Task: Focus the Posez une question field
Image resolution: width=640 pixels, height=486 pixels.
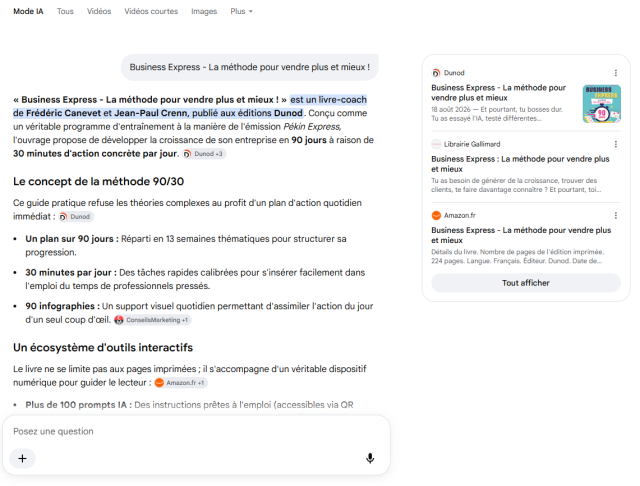Action: point(196,431)
